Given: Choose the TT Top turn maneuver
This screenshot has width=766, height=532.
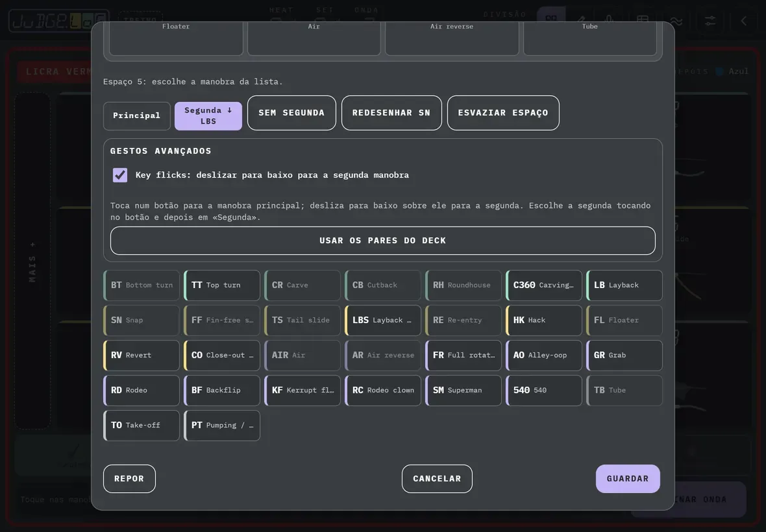Looking at the screenshot, I should [222, 285].
